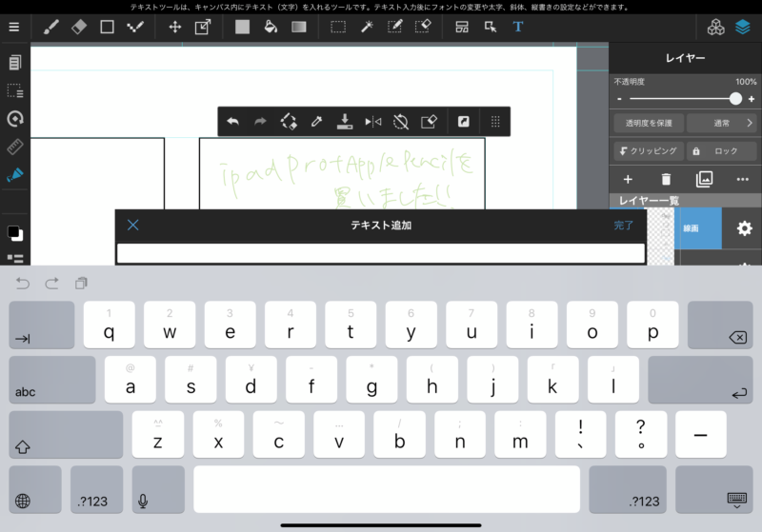Toggle クリッピング clipping
Image resolution: width=762 pixels, height=532 pixels.
[x=649, y=151]
